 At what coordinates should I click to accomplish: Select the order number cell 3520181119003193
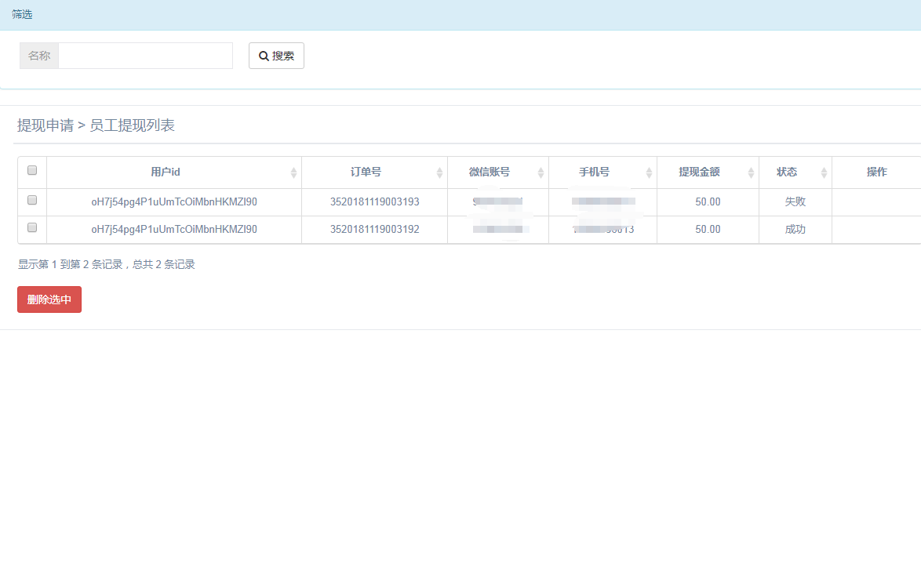[x=374, y=202]
